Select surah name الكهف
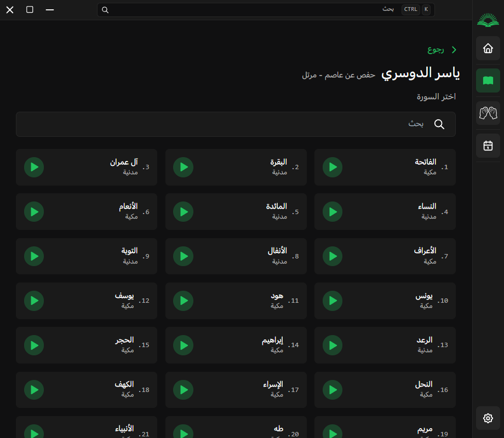The height and width of the screenshot is (438, 504). coord(124,384)
